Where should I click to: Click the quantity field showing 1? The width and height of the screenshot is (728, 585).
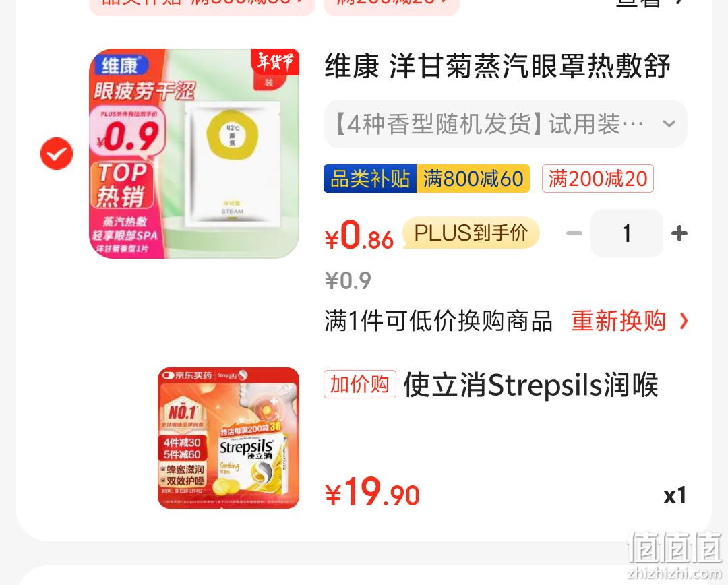[627, 233]
